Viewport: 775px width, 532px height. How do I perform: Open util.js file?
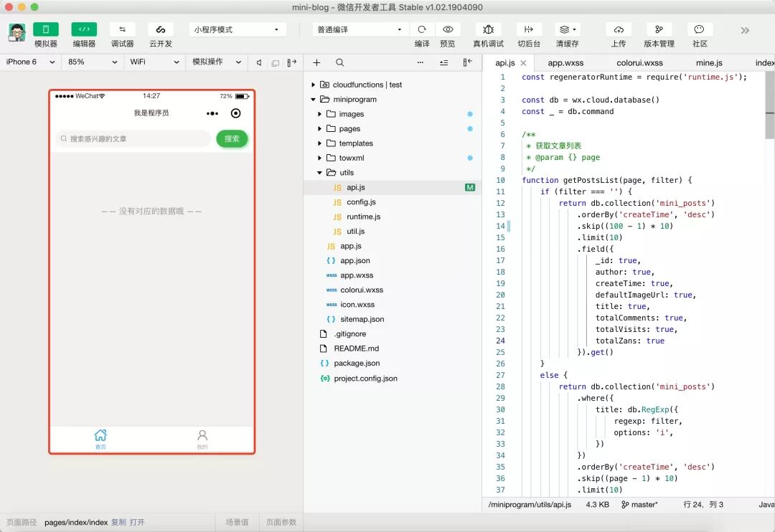[x=393, y=231]
